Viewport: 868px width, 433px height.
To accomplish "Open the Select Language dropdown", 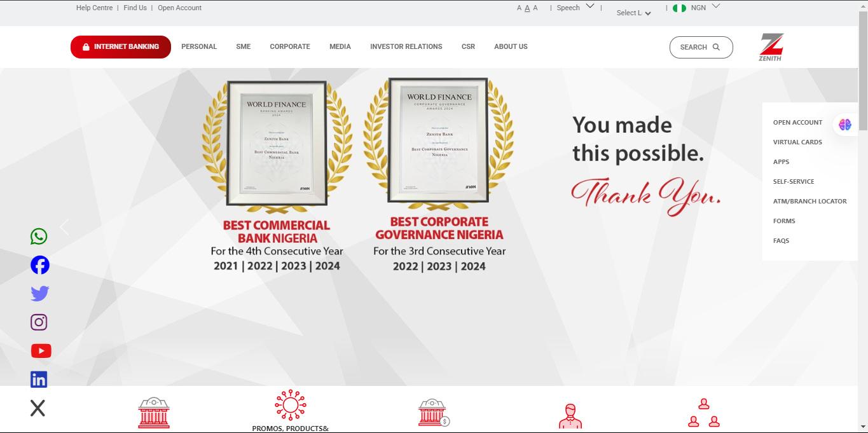I will click(x=634, y=13).
